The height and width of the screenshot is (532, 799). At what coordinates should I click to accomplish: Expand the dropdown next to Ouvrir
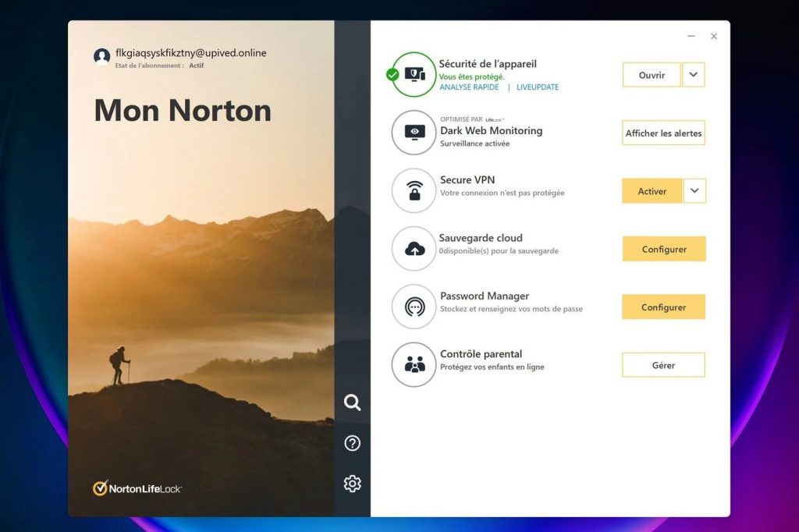tap(694, 75)
